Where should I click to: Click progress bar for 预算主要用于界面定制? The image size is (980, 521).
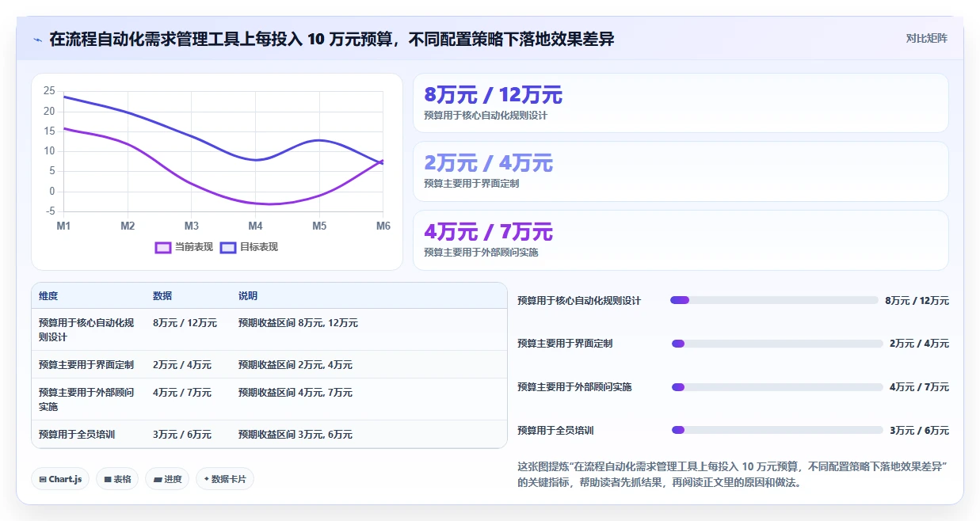pos(777,344)
